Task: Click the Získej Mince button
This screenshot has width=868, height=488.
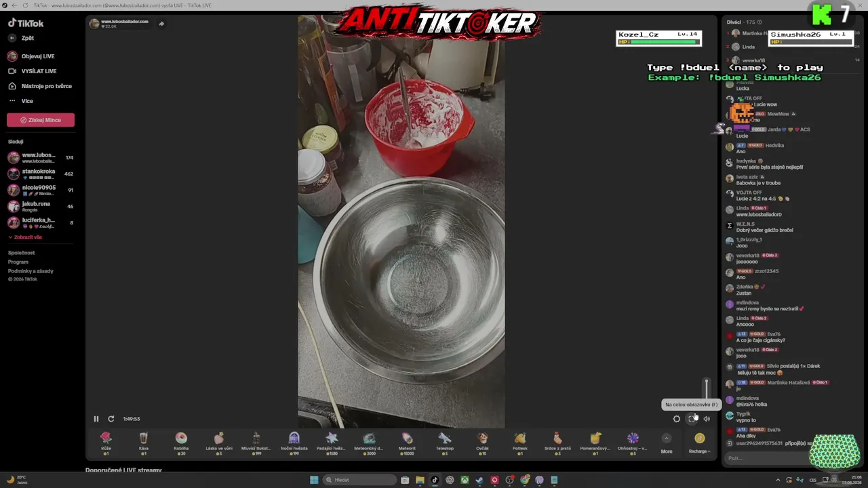Action: 41,120
